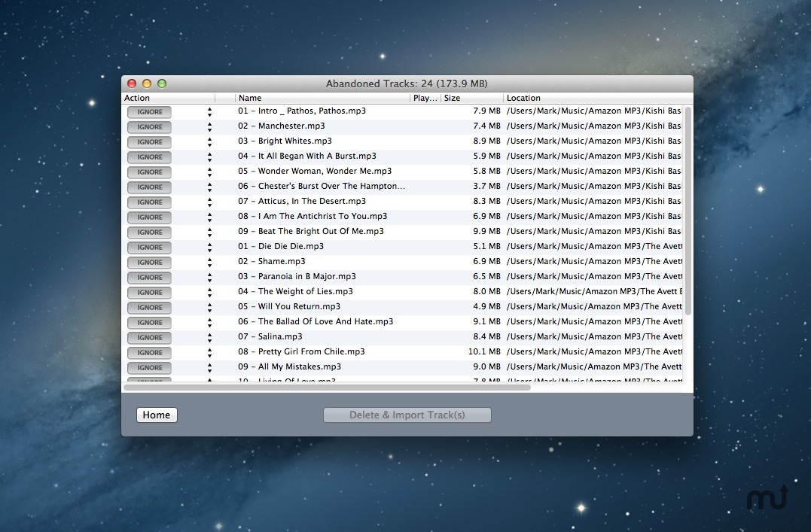Go back using the Home button
Viewport: 811px width, 532px height.
[157, 415]
